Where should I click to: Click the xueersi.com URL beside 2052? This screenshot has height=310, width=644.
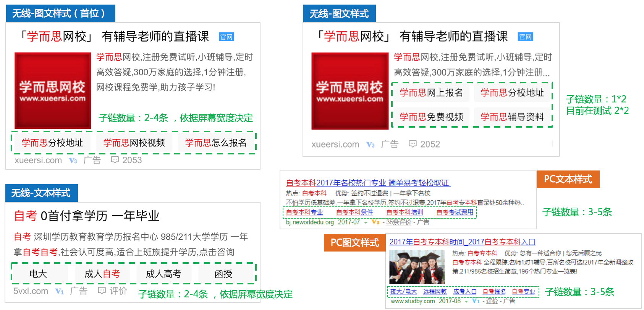click(335, 144)
